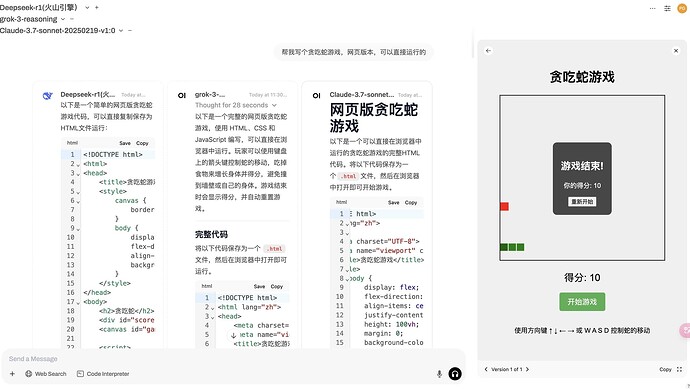Screen dimensions: 690x389
Task: Click the scroll-down arrow in grok code block
Action: pos(234,335)
